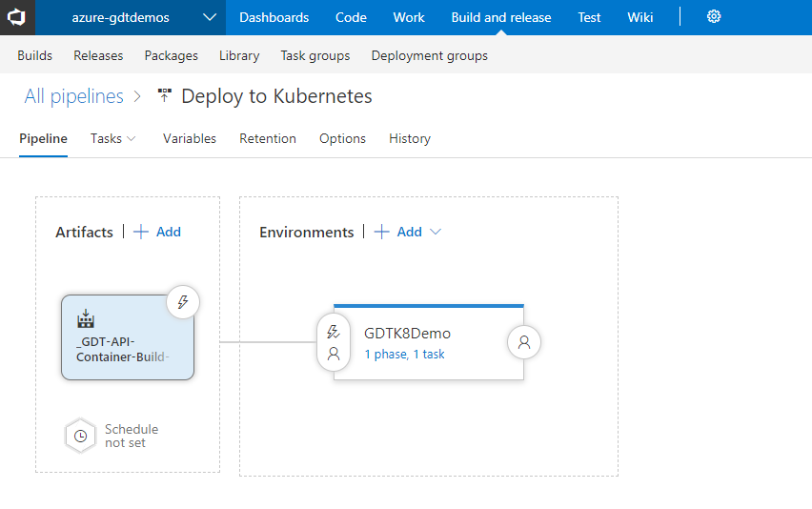Click the build artifact source icon

(86, 319)
